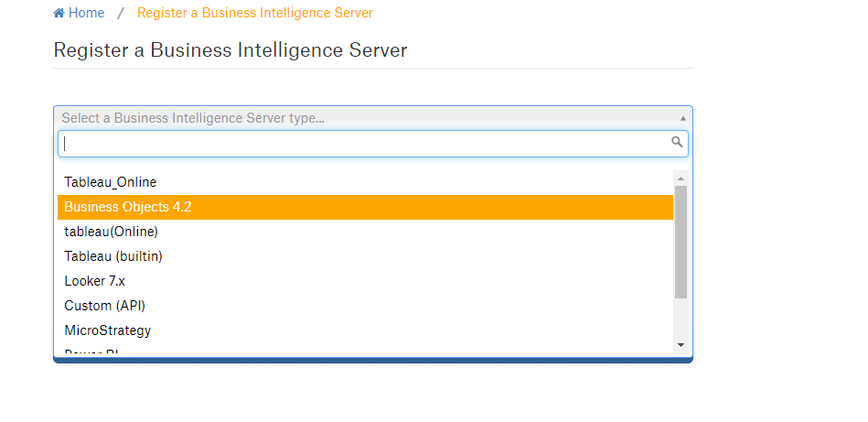Viewport: 868px width, 422px height.
Task: Click the list scrollbar up arrow
Action: (x=680, y=179)
